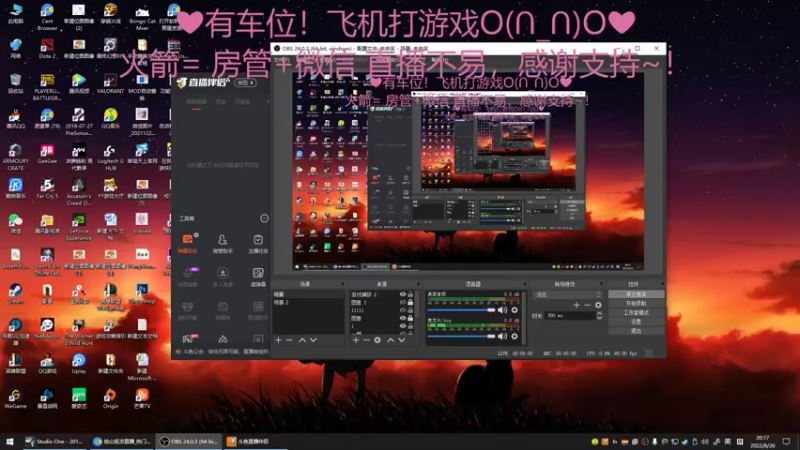The image size is (800, 450).
Task: Switch to second tab in 直播伴侣 scene bar
Action: [x=220, y=102]
